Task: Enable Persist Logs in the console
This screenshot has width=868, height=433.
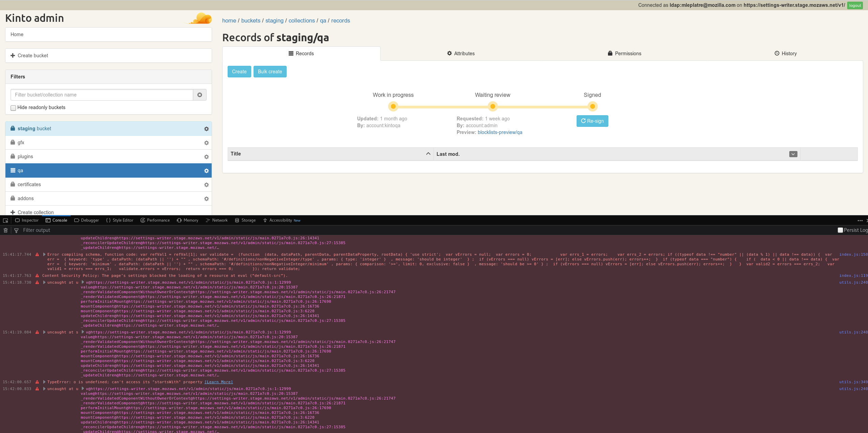Action: (840, 230)
